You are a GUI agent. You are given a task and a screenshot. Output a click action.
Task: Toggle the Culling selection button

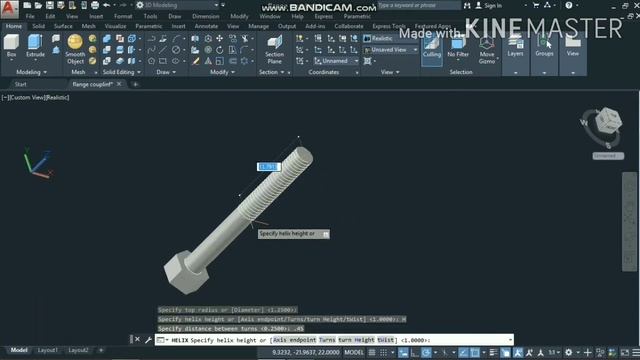pos(432,50)
